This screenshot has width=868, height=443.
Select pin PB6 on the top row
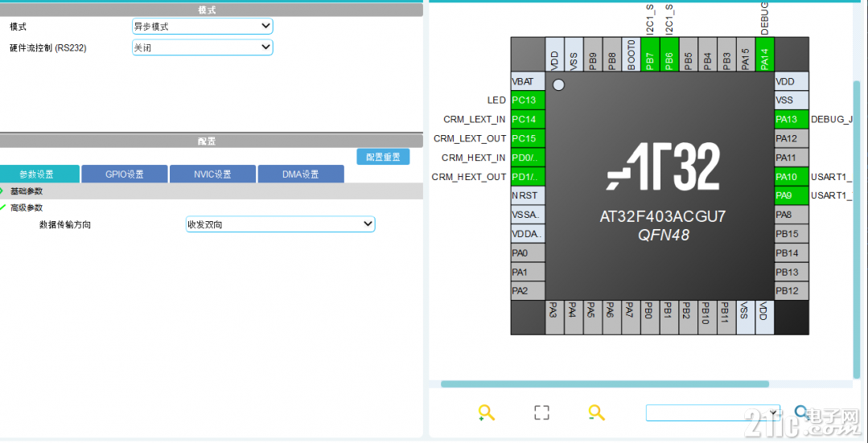pos(669,54)
